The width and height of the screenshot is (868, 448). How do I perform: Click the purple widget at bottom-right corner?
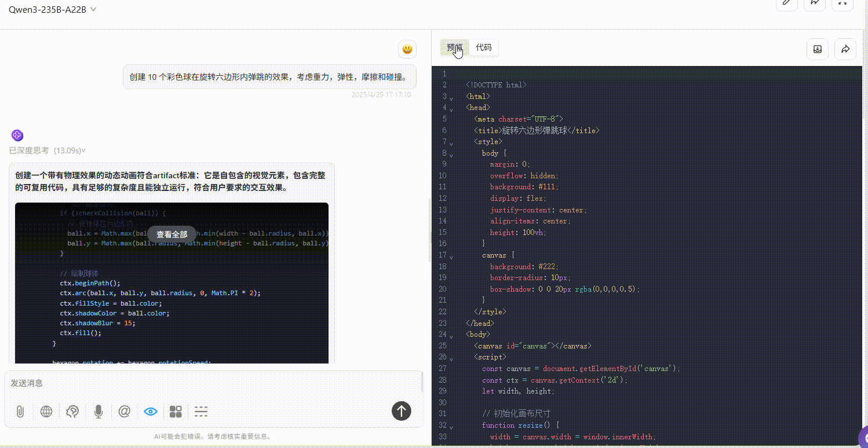pos(863,438)
